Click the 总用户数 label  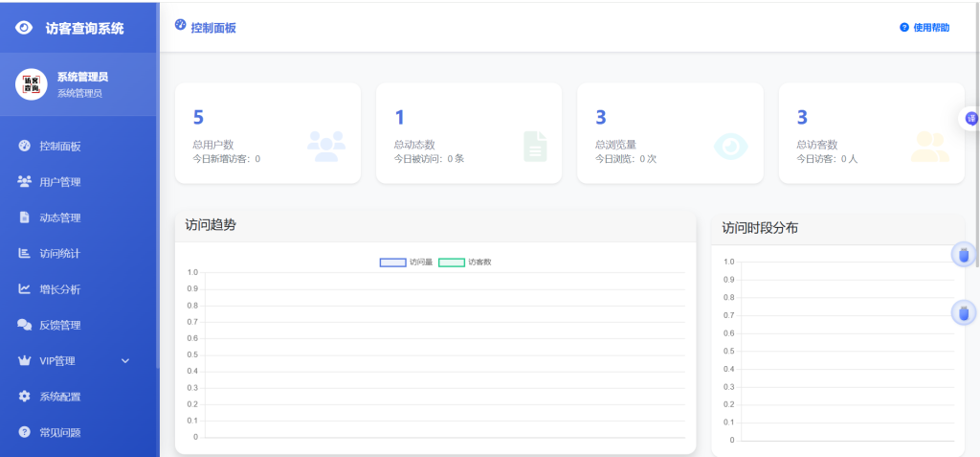tap(213, 145)
